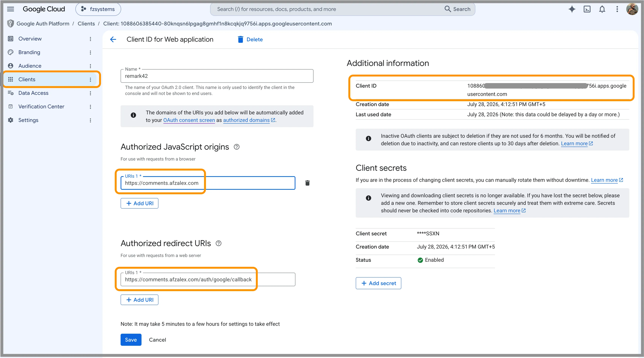Click the Search button with magnifier
This screenshot has width=644, height=358.
pyautogui.click(x=457, y=9)
